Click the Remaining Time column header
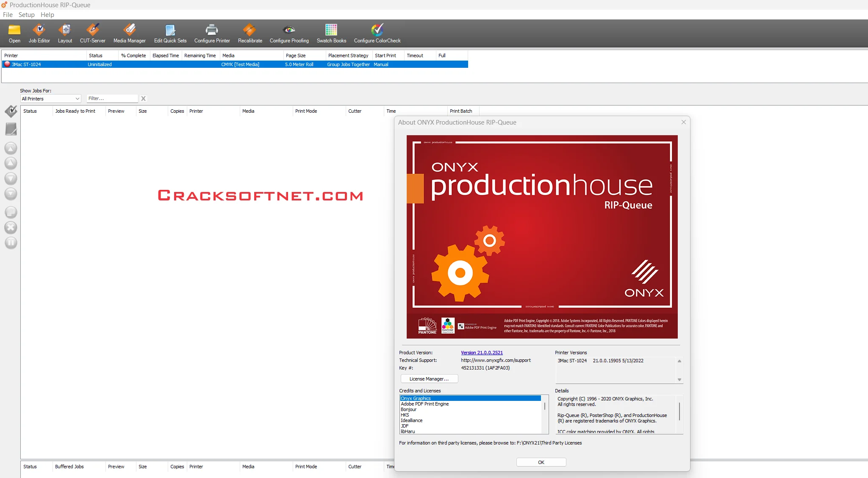 pos(200,56)
